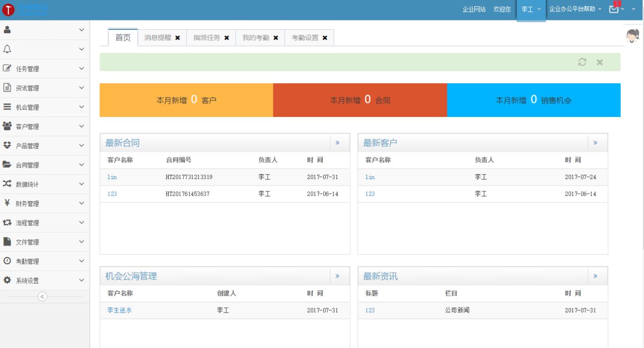Click the 数据统计 shuffle icon
The height and width of the screenshot is (348, 644).
[x=7, y=184]
